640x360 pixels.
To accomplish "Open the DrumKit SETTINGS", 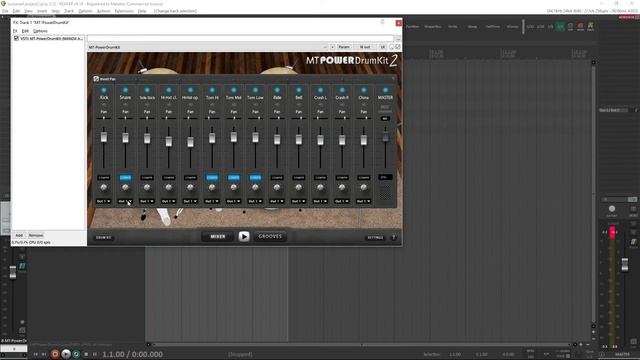I will pos(375,238).
